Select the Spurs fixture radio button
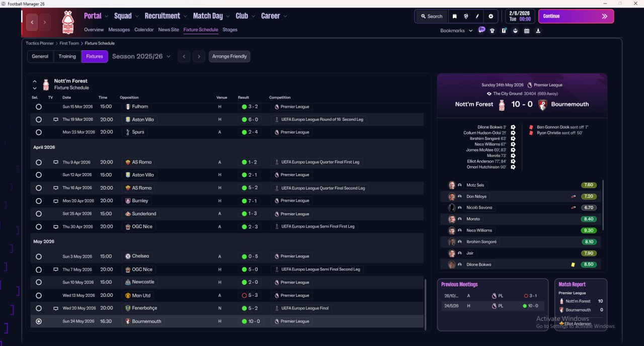 (39, 132)
